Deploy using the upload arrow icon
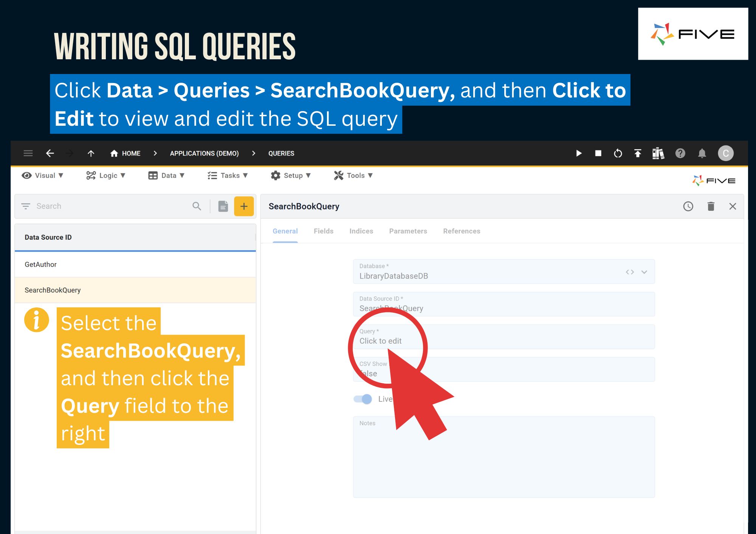Image resolution: width=756 pixels, height=534 pixels. (x=637, y=153)
